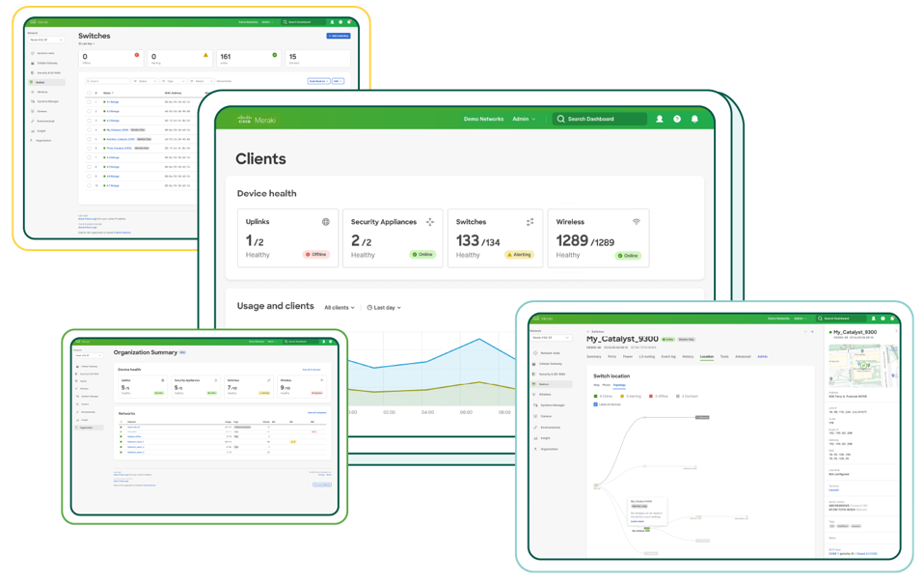This screenshot has height=582, width=924.
Task: Expand the All clients dropdown
Action: coord(340,308)
